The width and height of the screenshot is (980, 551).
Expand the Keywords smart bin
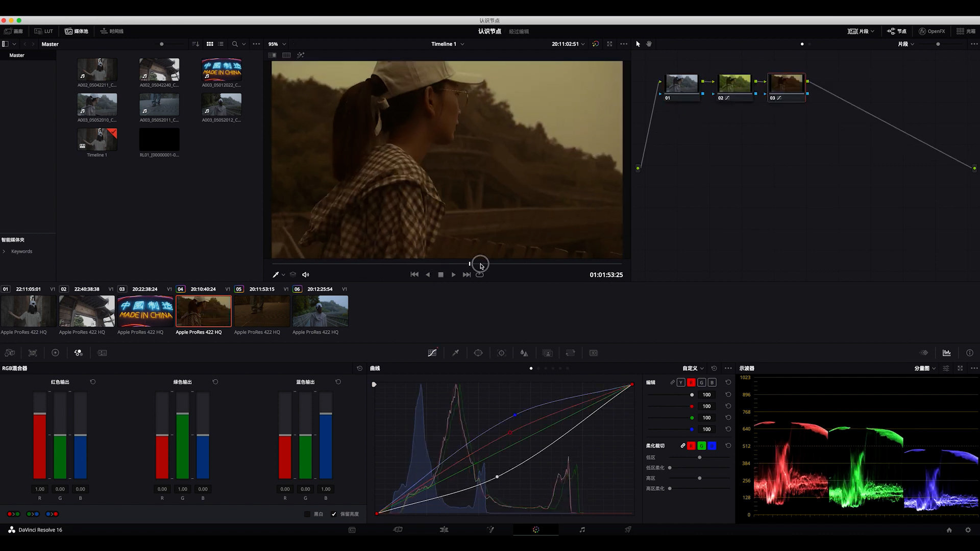tap(4, 252)
